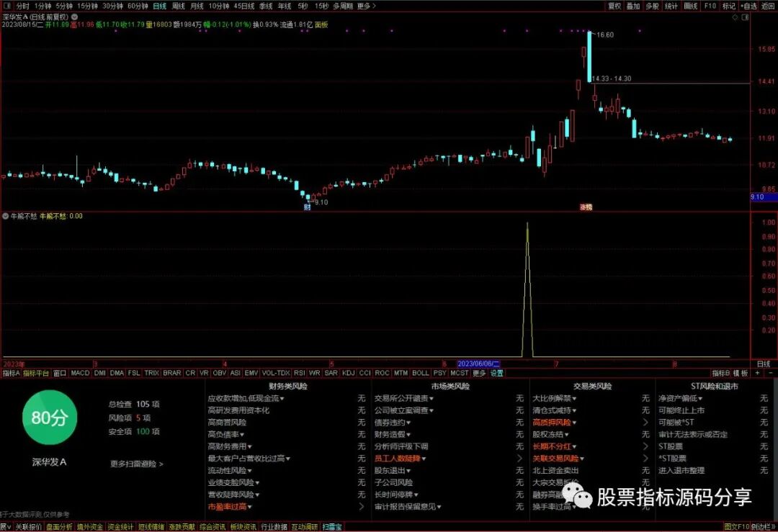This screenshot has width=778, height=532.
Task: Click 指标B at right of indicator bar
Action: [720, 373]
